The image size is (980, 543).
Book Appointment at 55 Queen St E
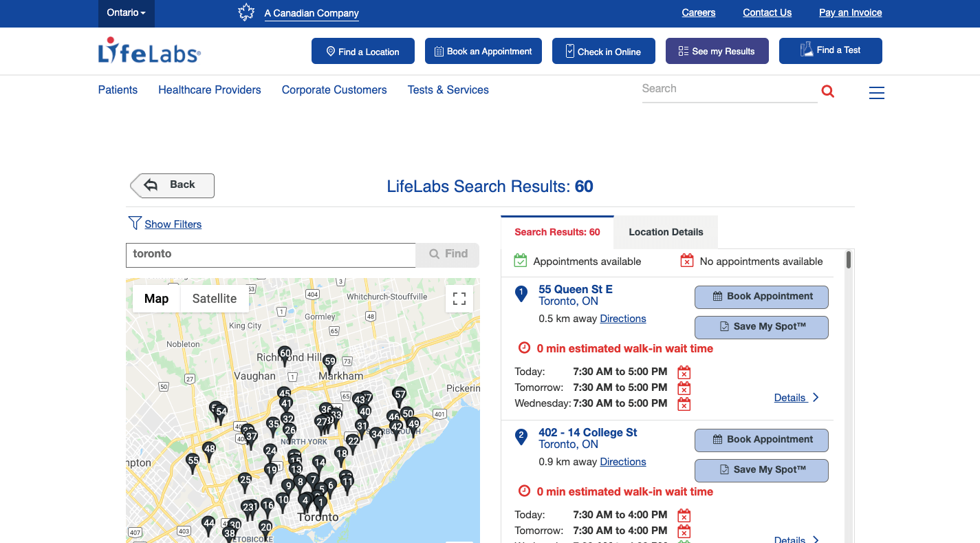(x=761, y=297)
